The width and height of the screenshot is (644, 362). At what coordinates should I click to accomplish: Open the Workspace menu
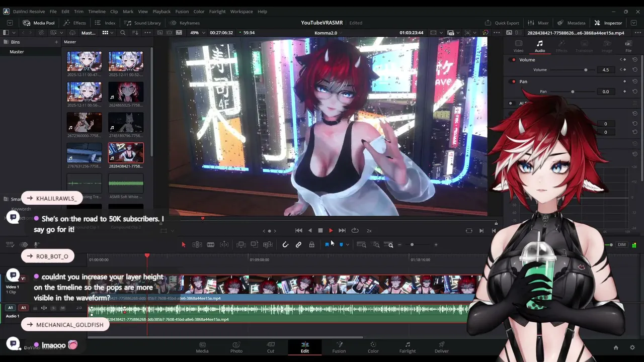tap(242, 12)
